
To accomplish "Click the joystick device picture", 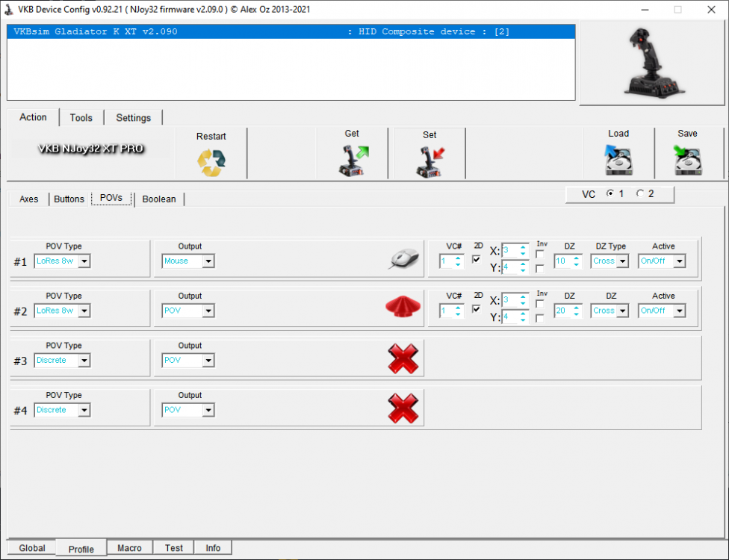I will click(654, 63).
